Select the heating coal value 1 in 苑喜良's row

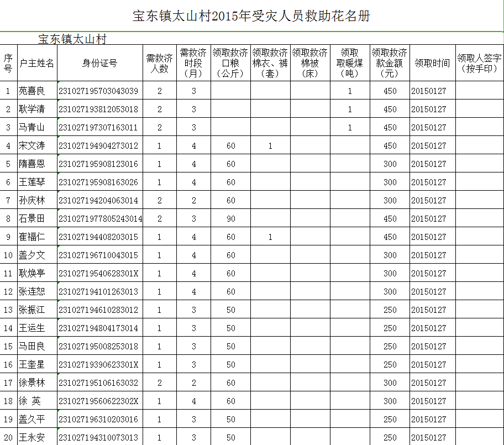[350, 91]
